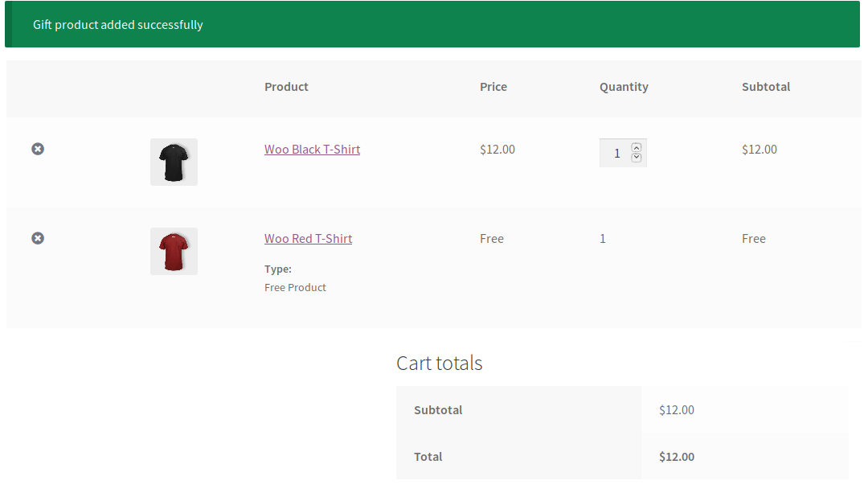Click the Subtotal column header

(x=766, y=87)
